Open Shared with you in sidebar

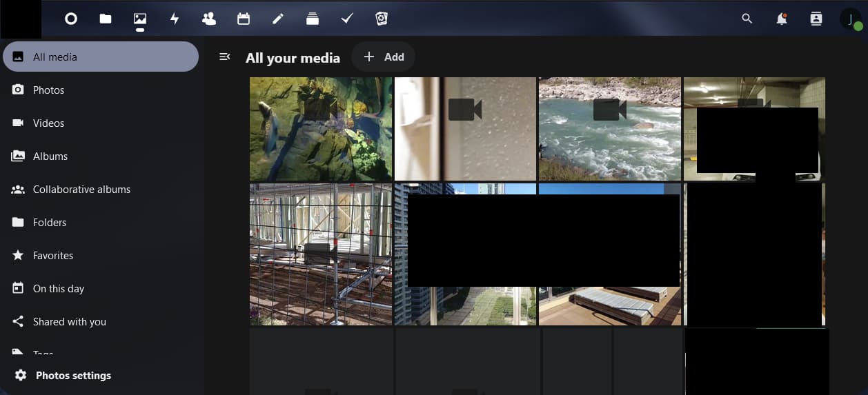point(101,321)
